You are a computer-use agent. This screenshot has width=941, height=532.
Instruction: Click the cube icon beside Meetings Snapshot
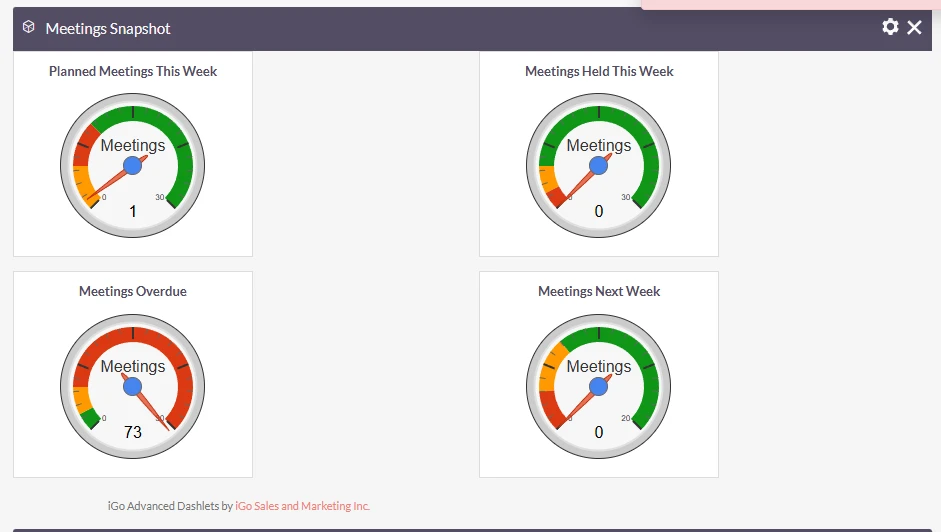point(29,28)
